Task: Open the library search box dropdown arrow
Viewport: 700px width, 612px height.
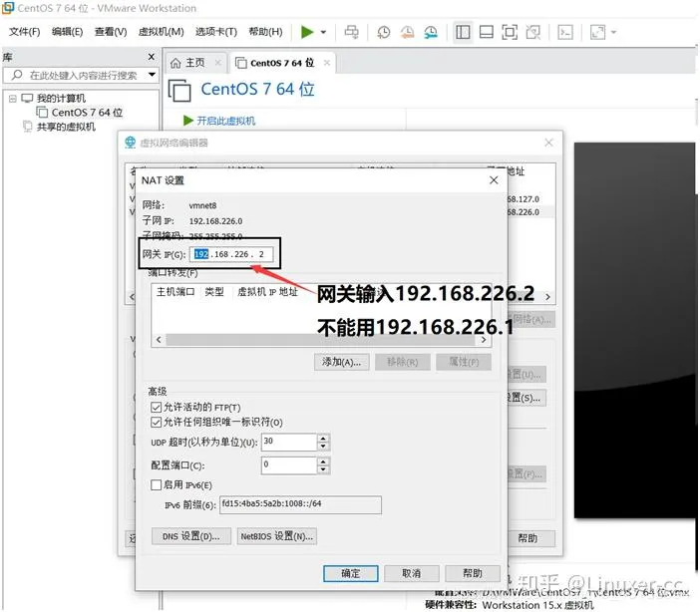Action: point(152,75)
